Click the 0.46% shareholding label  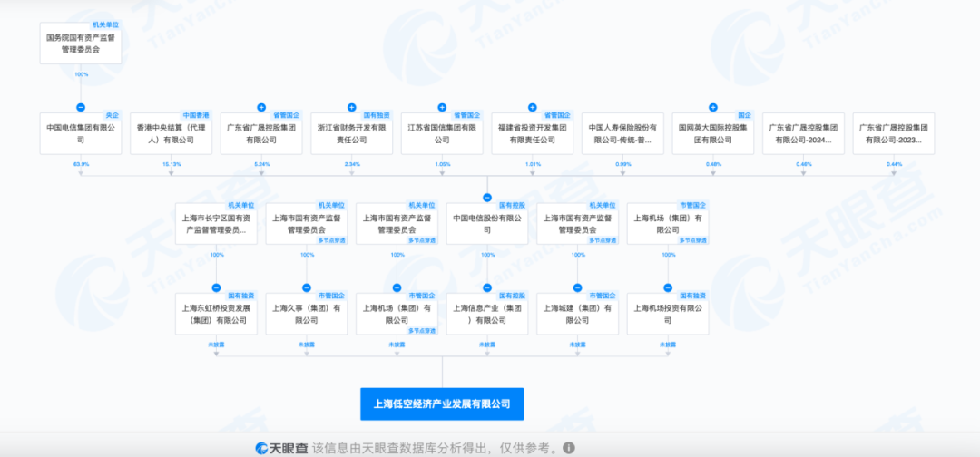coord(803,164)
